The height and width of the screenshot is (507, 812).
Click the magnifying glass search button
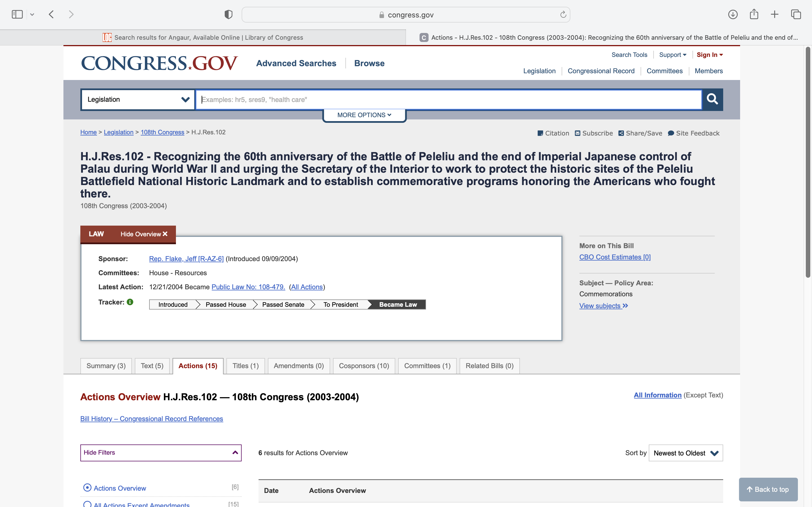coord(712,99)
